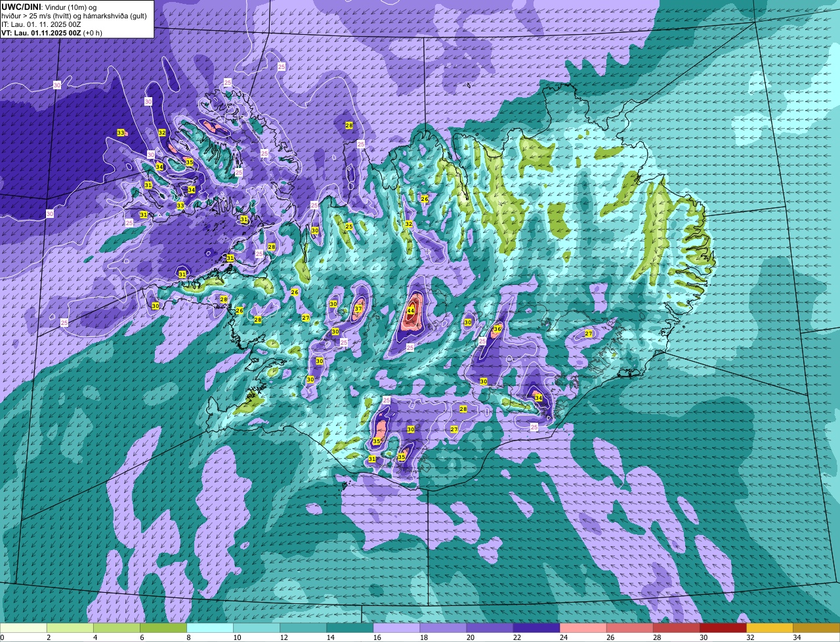
Task: Pick the 28–30 m/s red legend swatch
Action: pyautogui.click(x=676, y=628)
